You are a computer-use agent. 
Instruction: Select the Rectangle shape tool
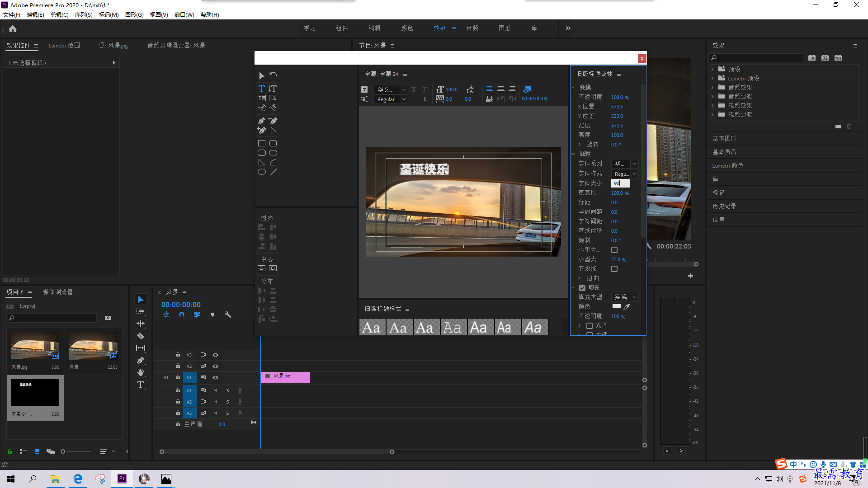tap(261, 143)
